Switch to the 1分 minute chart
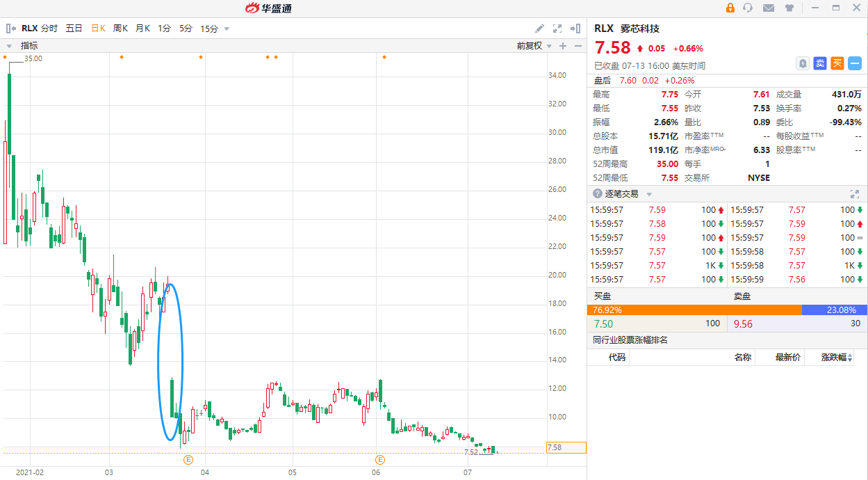 click(x=164, y=29)
